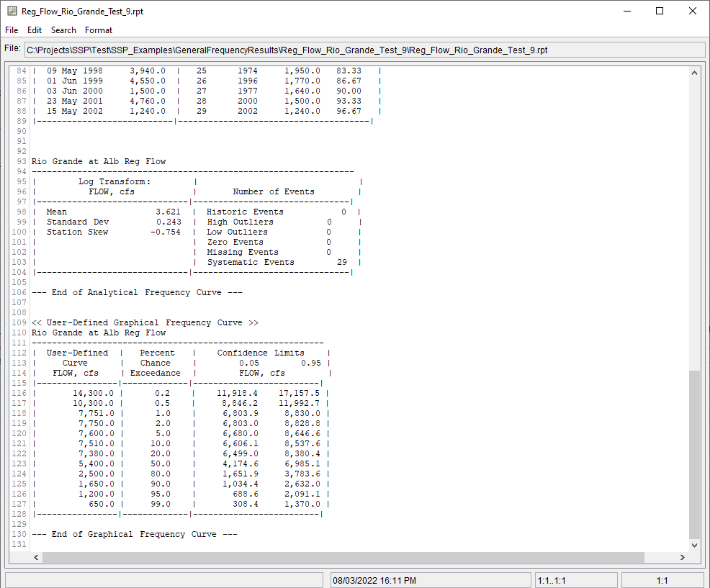The height and width of the screenshot is (588, 710).
Task: Maximize the report window
Action: coord(660,11)
